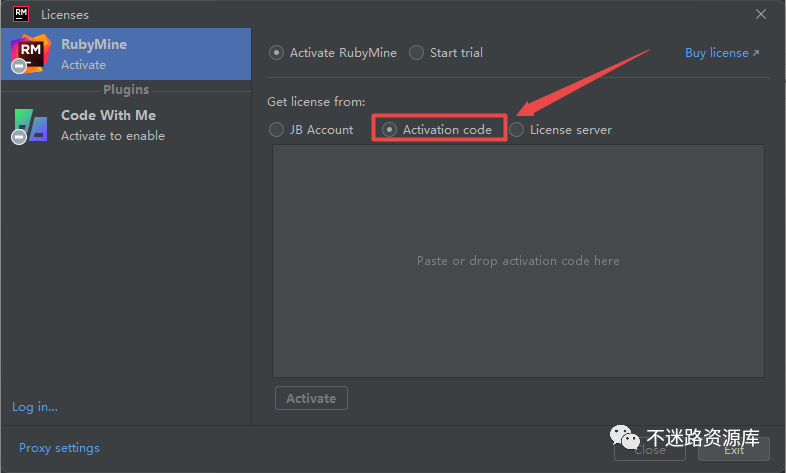Click the Code With Me plugin icon
This screenshot has width=786, height=473.
click(x=30, y=126)
